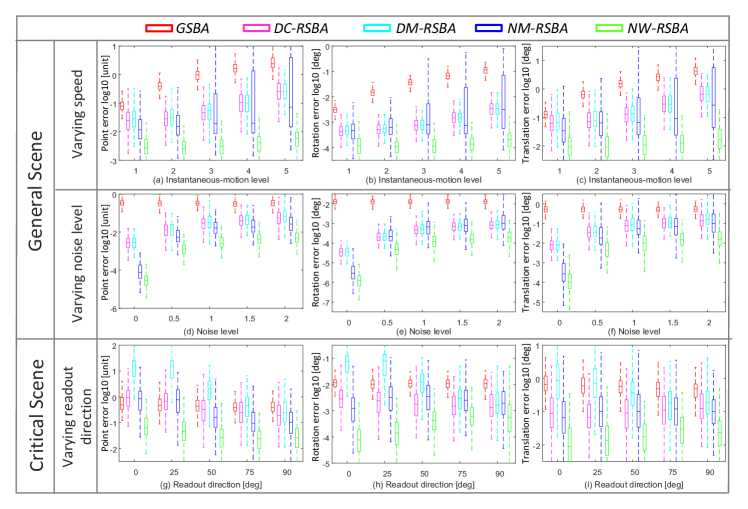Click y-axis tick -7 in plot (e)
Viewport: 748px width, 509px height.
(326, 303)
